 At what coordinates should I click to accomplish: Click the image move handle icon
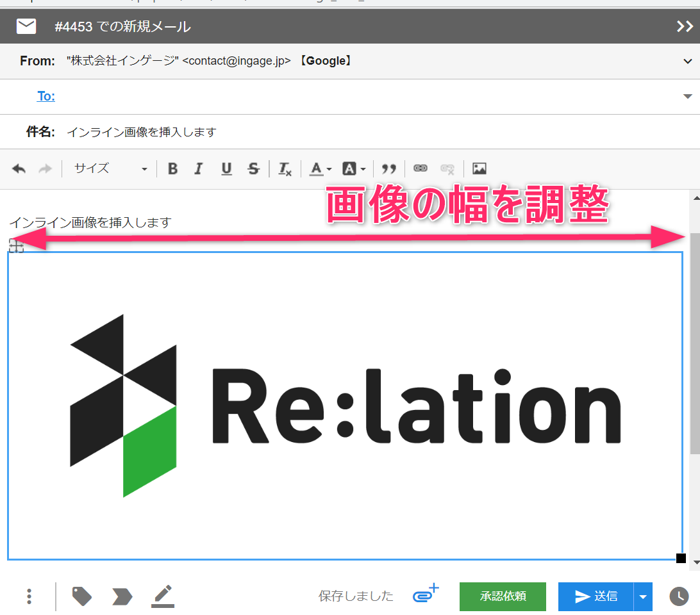pos(16,245)
